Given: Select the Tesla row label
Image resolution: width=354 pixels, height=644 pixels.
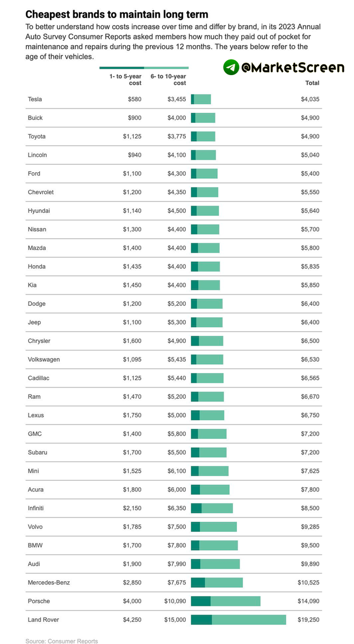Looking at the screenshot, I should pyautogui.click(x=35, y=99).
